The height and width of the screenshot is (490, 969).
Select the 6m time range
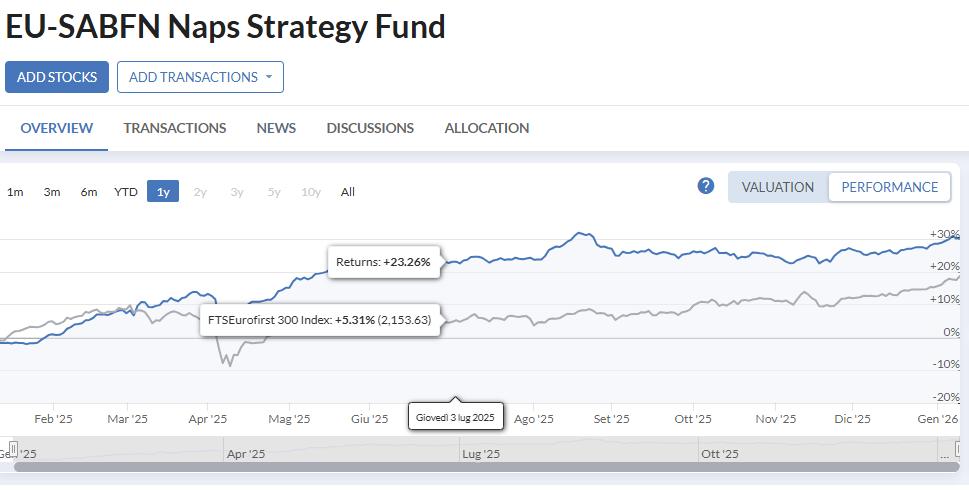89,192
